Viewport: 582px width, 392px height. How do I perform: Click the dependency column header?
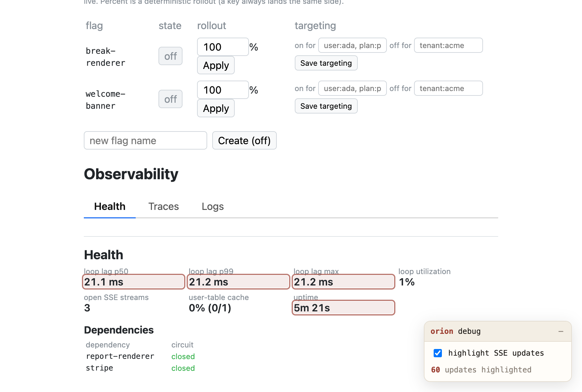tap(108, 345)
